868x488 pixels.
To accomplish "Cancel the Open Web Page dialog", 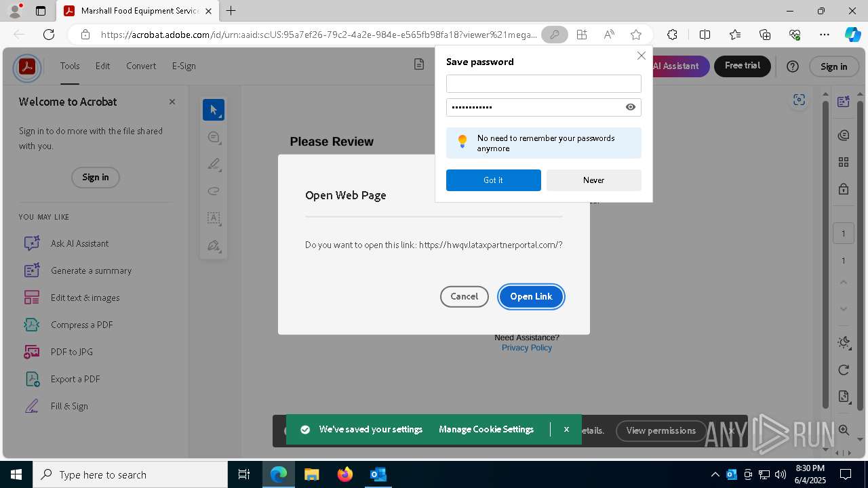I will (465, 296).
